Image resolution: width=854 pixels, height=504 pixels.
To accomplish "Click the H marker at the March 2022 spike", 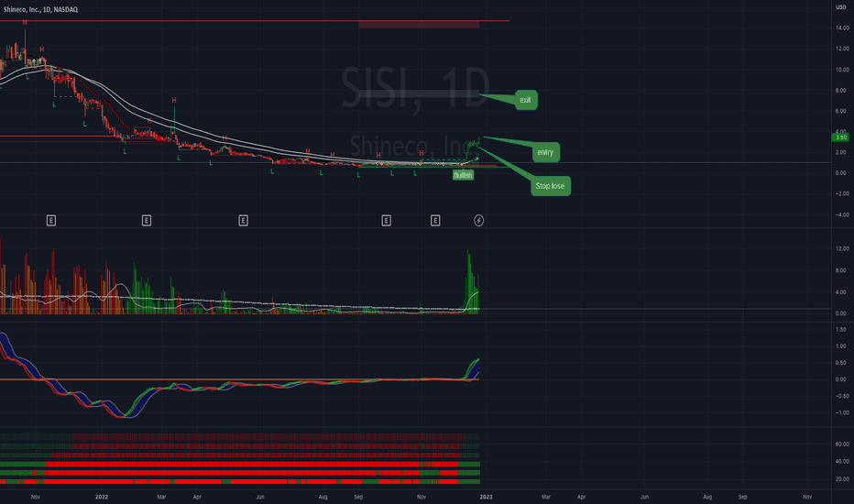I will 174,100.
